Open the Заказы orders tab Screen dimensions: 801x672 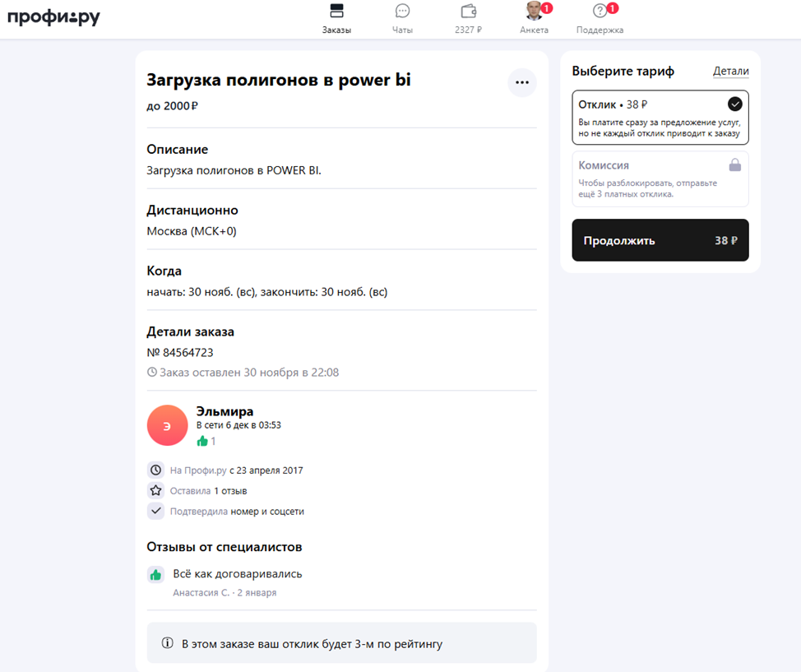tap(336, 19)
